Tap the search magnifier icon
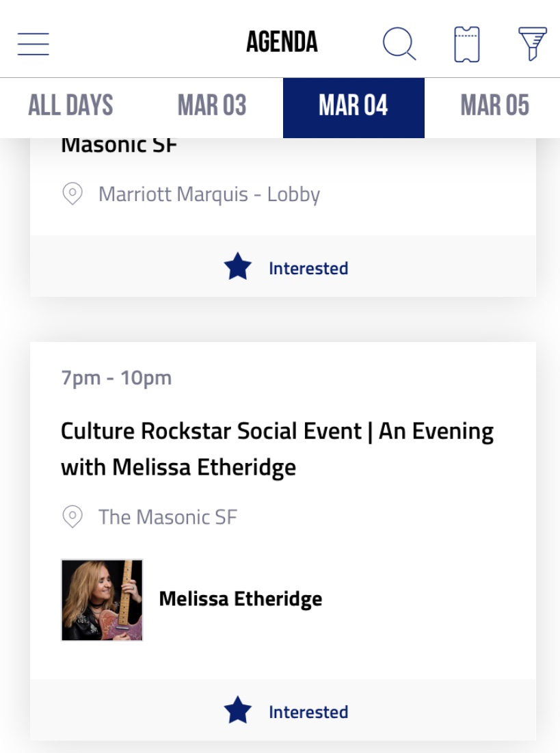The image size is (560, 753). pos(399,44)
